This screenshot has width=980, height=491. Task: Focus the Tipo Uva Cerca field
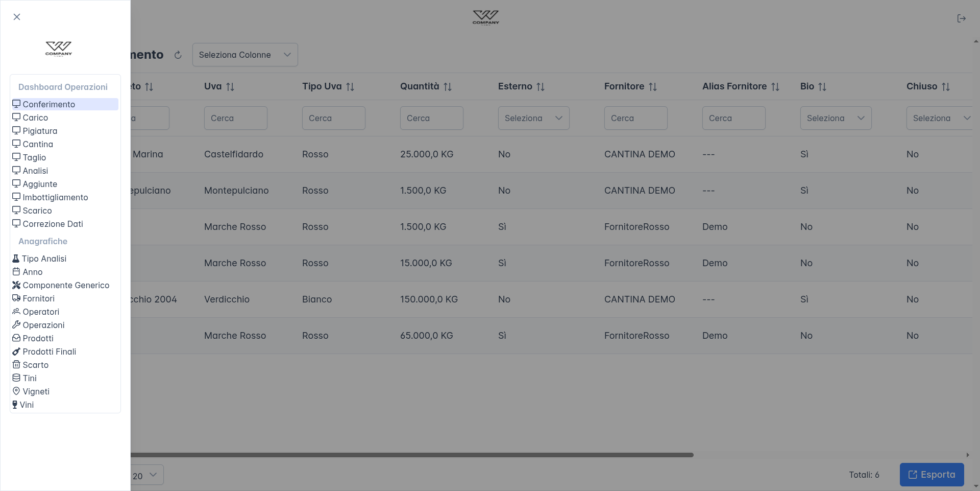pos(333,118)
